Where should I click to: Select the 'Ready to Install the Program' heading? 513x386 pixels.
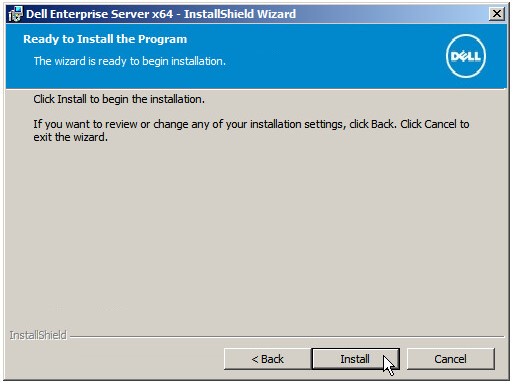(105, 39)
